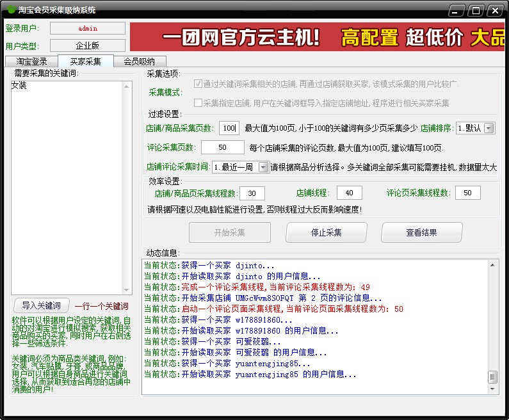Click the red 一行一个关键词 hint text
The height and width of the screenshot is (420, 509).
pyautogui.click(x=102, y=306)
